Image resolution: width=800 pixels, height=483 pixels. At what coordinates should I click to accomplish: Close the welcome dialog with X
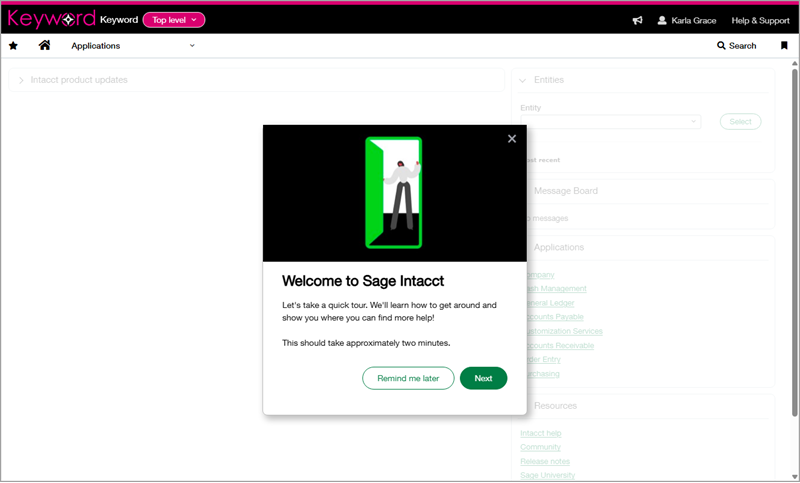512,139
